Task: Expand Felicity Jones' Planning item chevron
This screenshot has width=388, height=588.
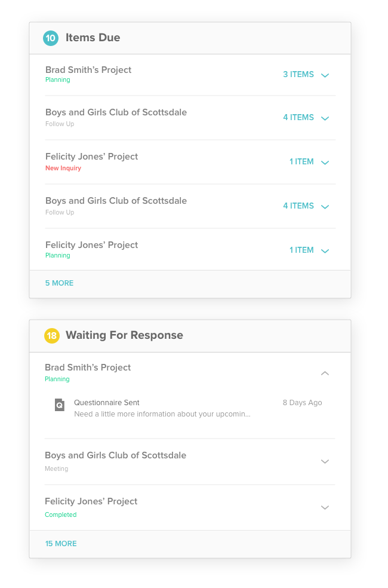Action: (325, 251)
